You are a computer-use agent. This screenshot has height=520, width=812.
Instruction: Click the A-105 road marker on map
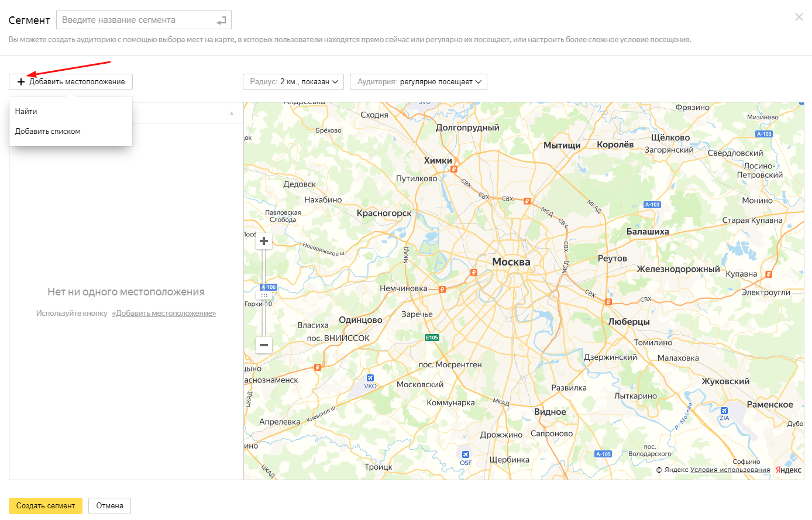point(603,454)
